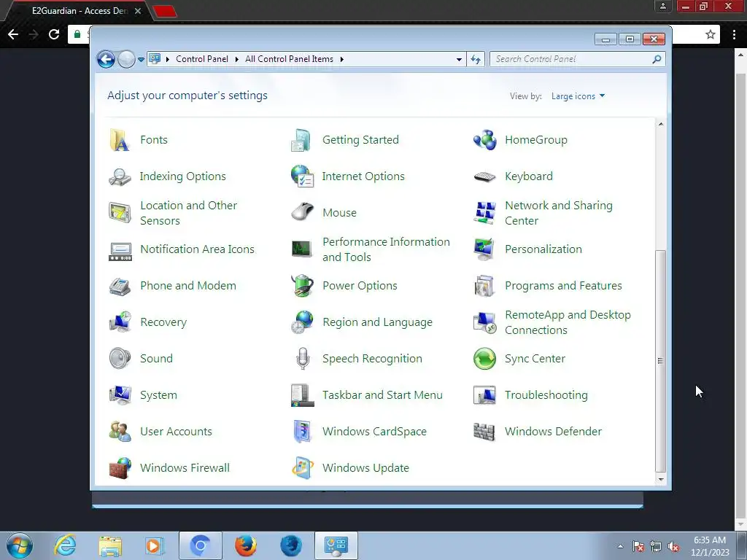Click the Location and Other Sensors icon
The image size is (747, 560).
[x=120, y=213]
